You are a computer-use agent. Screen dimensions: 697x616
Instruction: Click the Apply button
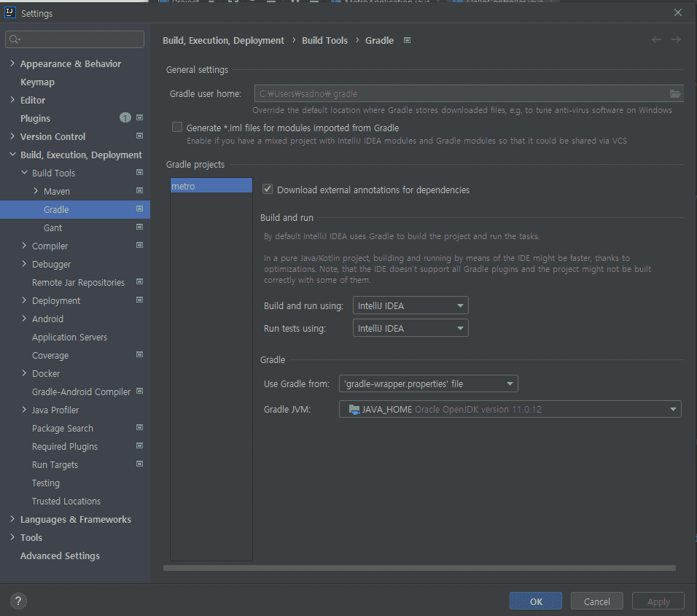(x=658, y=601)
